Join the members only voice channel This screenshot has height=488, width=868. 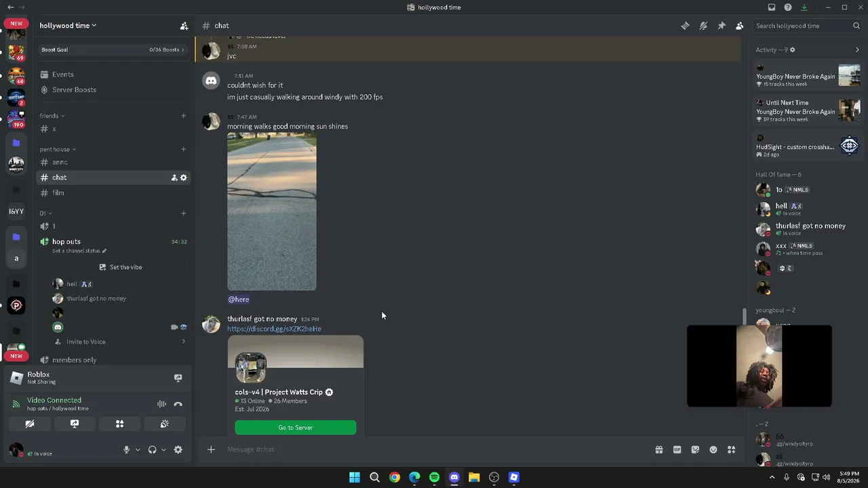pyautogui.click(x=113, y=360)
